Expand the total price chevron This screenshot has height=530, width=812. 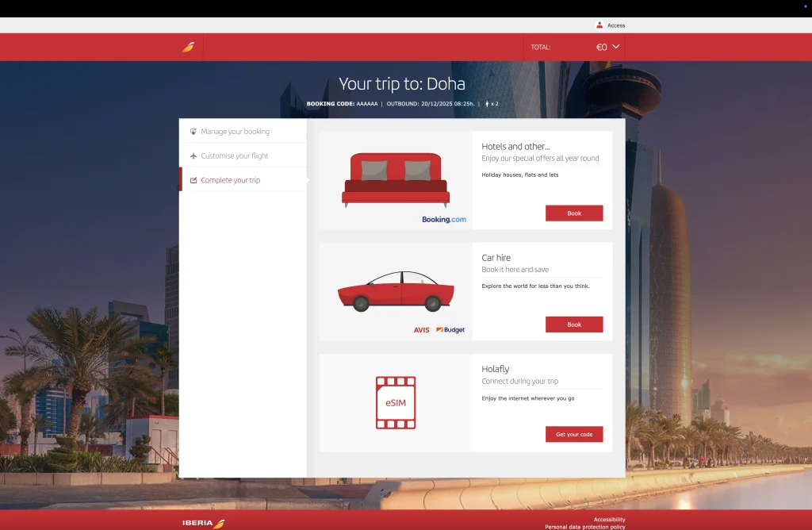coord(615,47)
